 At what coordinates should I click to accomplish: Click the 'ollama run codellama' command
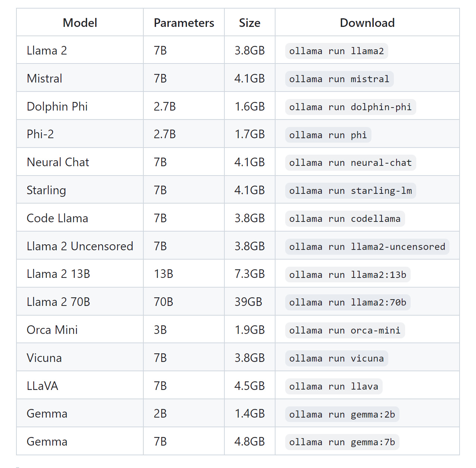pos(345,219)
